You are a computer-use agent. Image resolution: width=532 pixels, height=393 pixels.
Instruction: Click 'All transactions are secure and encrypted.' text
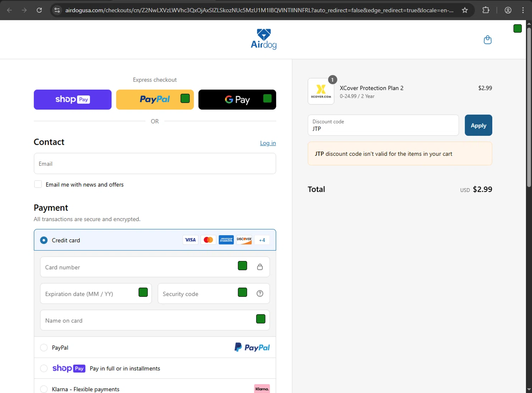click(87, 219)
